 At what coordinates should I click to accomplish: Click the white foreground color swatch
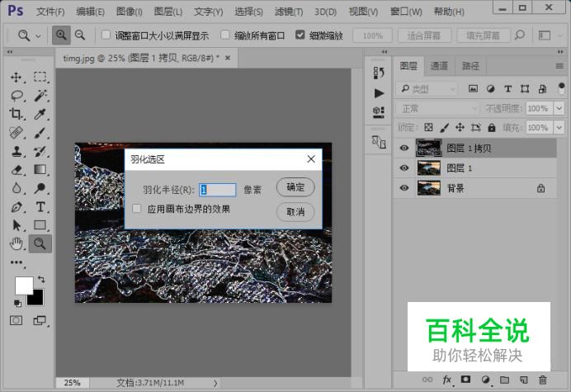click(x=24, y=286)
